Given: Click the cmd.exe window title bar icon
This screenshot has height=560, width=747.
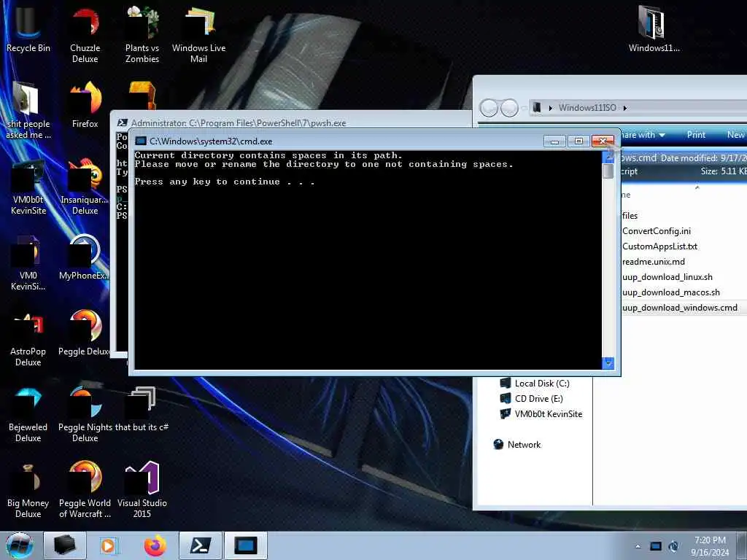Looking at the screenshot, I should coord(141,141).
